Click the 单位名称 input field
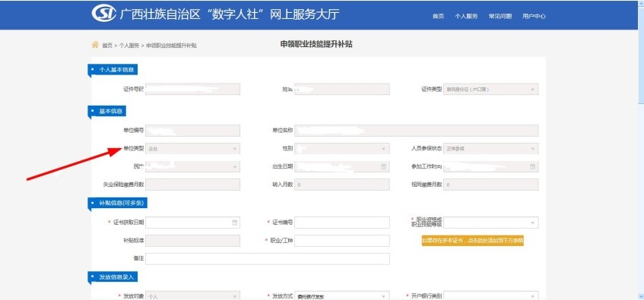Image resolution: width=644 pixels, height=300 pixels. 416,131
